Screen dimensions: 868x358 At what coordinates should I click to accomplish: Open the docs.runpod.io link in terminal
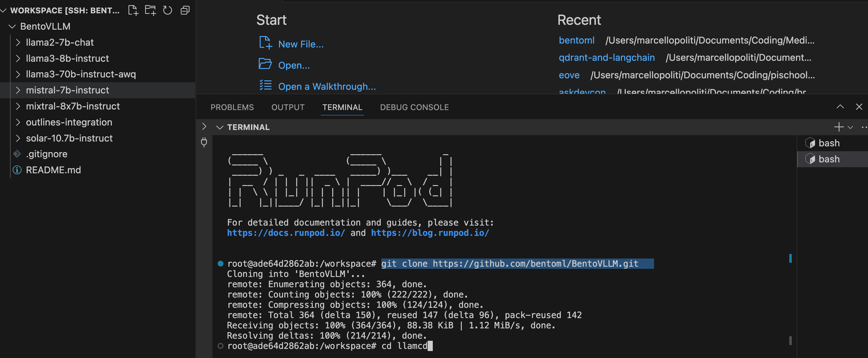(x=286, y=233)
